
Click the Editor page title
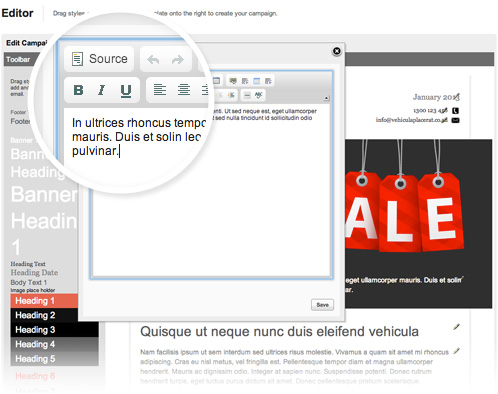(17, 13)
